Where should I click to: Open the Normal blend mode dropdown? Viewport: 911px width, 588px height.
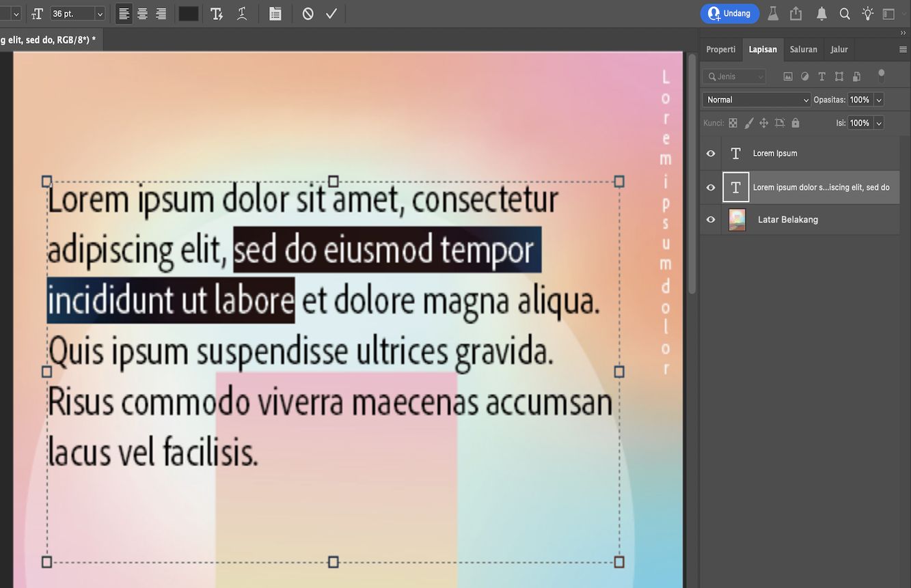click(x=756, y=100)
